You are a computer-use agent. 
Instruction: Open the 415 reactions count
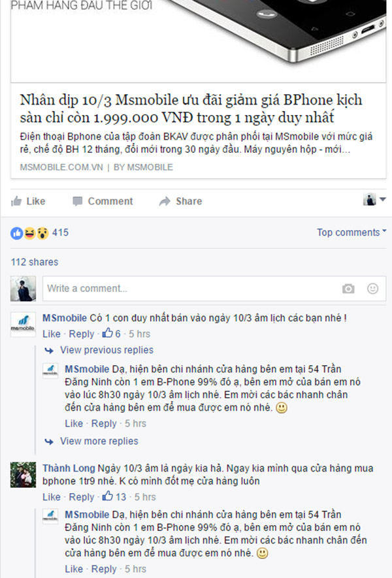pyautogui.click(x=61, y=233)
